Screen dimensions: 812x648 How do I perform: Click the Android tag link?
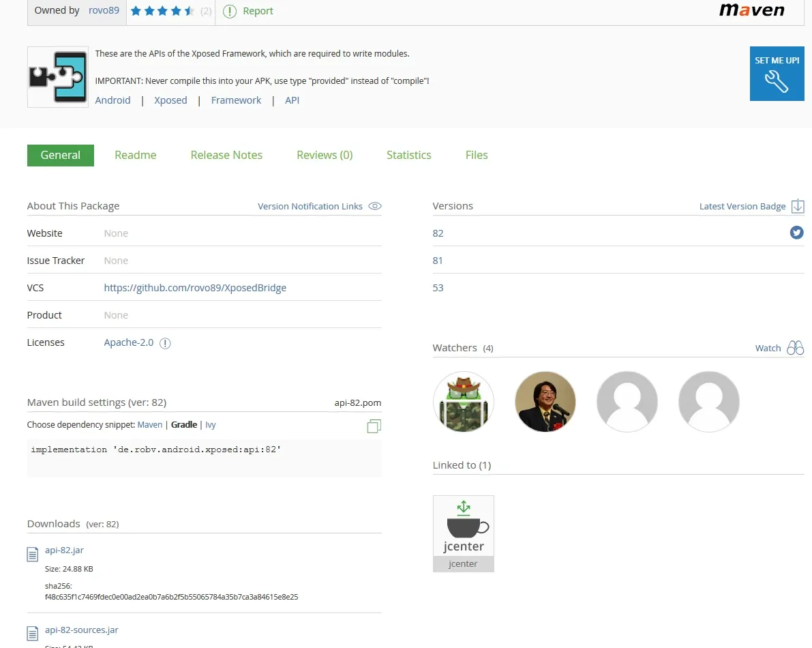(113, 100)
